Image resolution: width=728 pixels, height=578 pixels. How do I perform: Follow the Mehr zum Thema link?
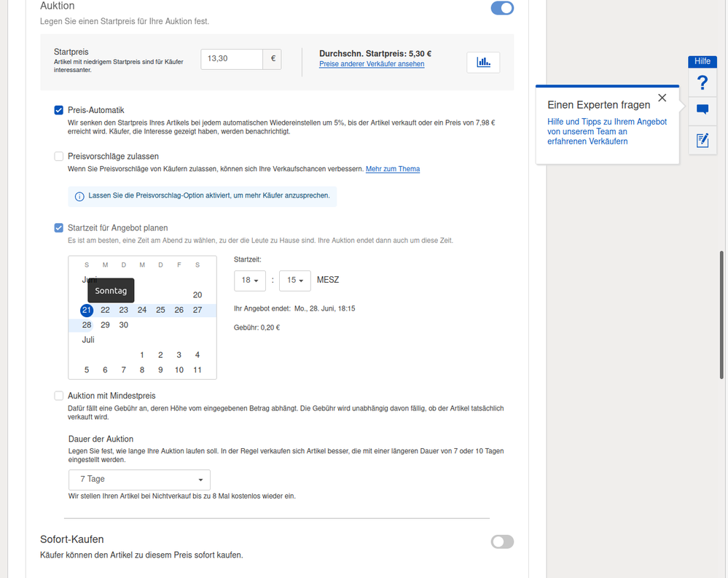pos(392,169)
